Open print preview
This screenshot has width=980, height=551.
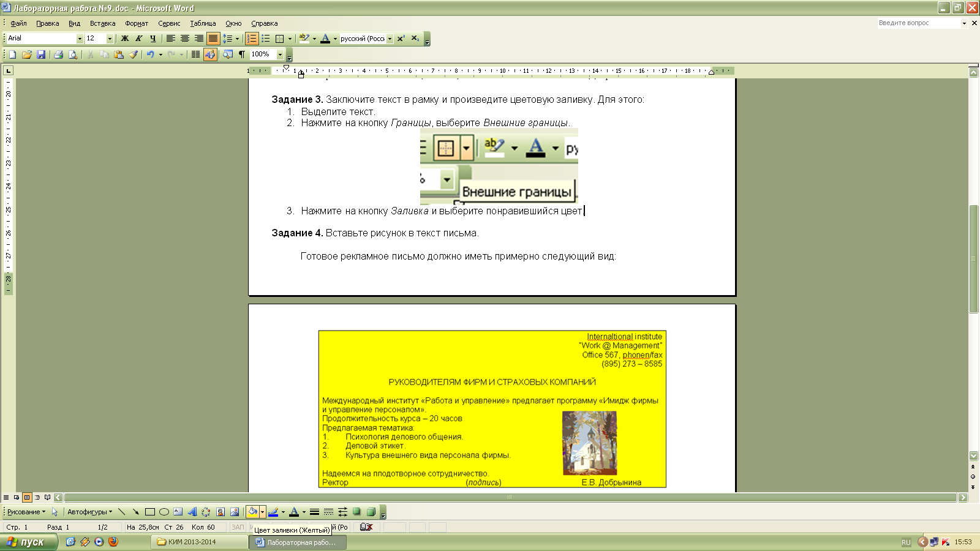[72, 54]
